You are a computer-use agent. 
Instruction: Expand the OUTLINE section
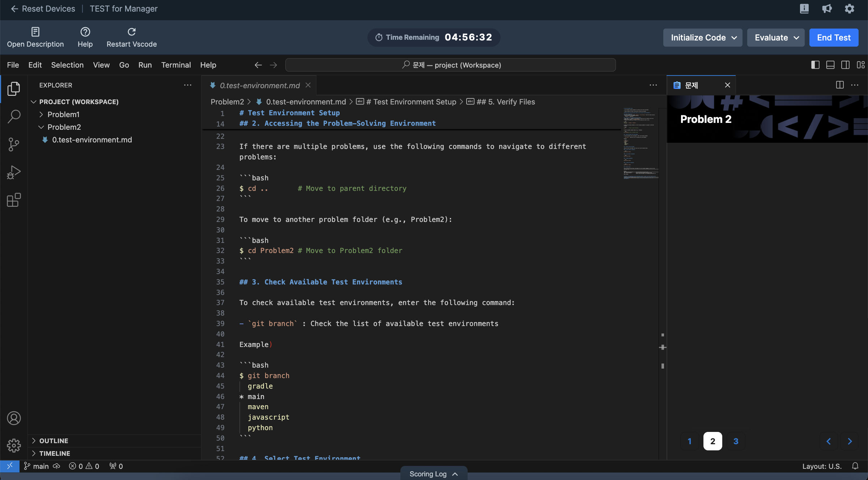[54, 441]
